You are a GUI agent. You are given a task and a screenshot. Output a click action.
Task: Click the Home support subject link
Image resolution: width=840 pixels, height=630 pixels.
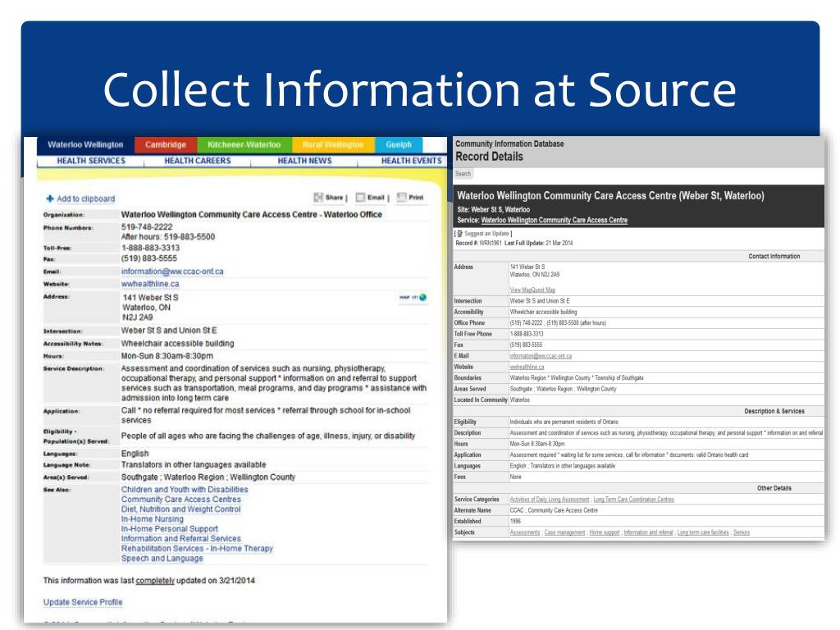[x=605, y=532]
